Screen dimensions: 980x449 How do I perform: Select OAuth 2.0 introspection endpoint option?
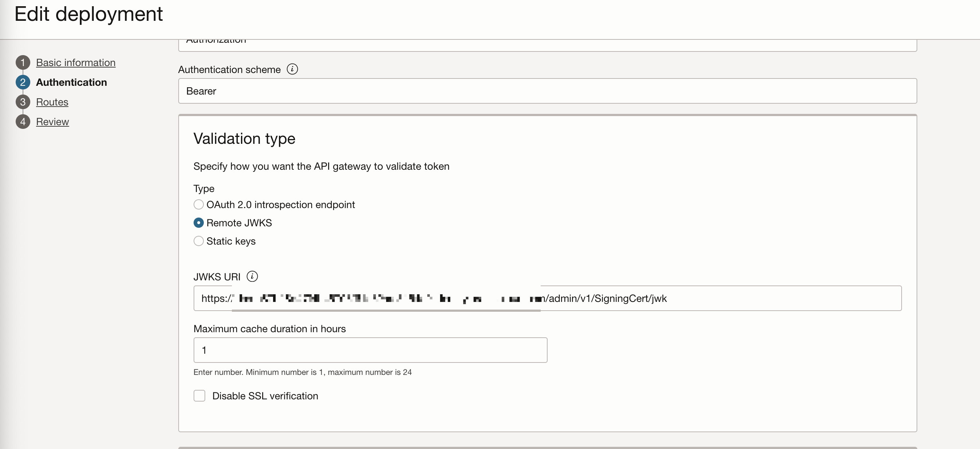point(199,204)
